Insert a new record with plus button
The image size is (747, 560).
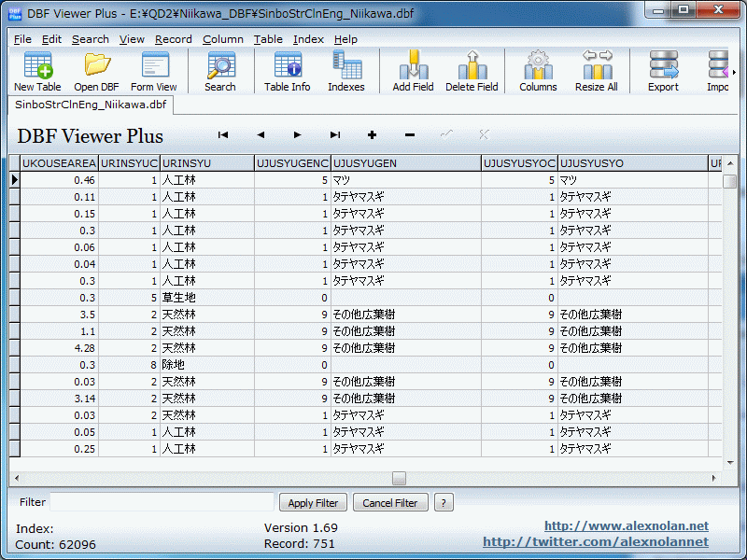point(373,135)
